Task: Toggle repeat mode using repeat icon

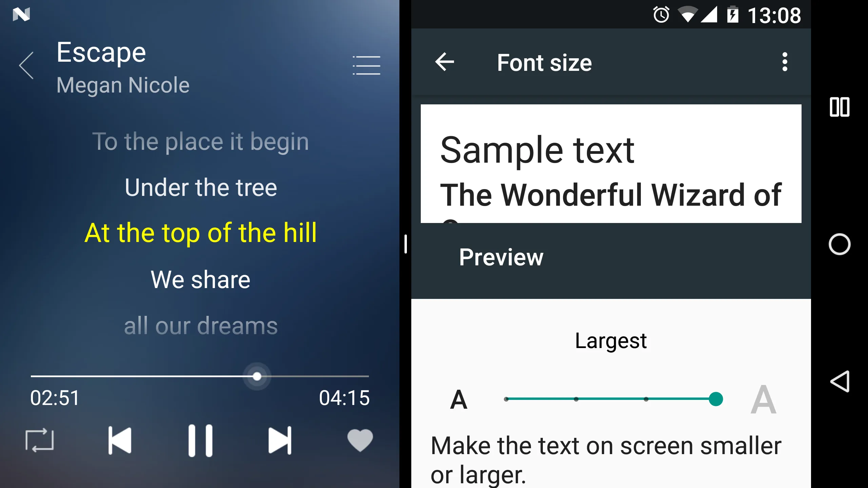Action: pos(39,440)
